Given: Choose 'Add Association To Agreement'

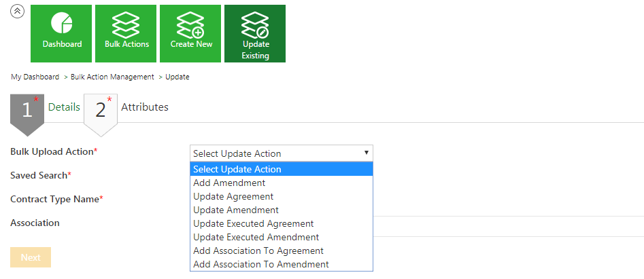Looking at the screenshot, I should coord(258,250).
